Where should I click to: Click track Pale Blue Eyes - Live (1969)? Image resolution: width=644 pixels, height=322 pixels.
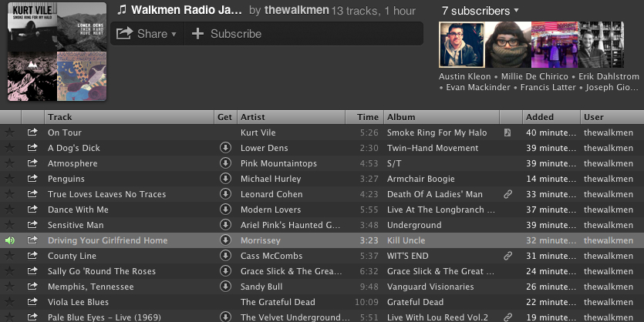coord(104,317)
